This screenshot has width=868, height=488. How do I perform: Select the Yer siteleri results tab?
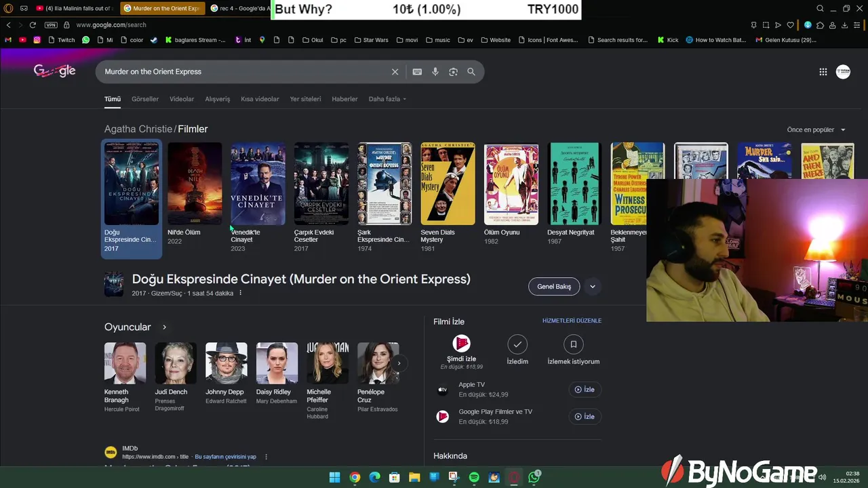coord(305,99)
